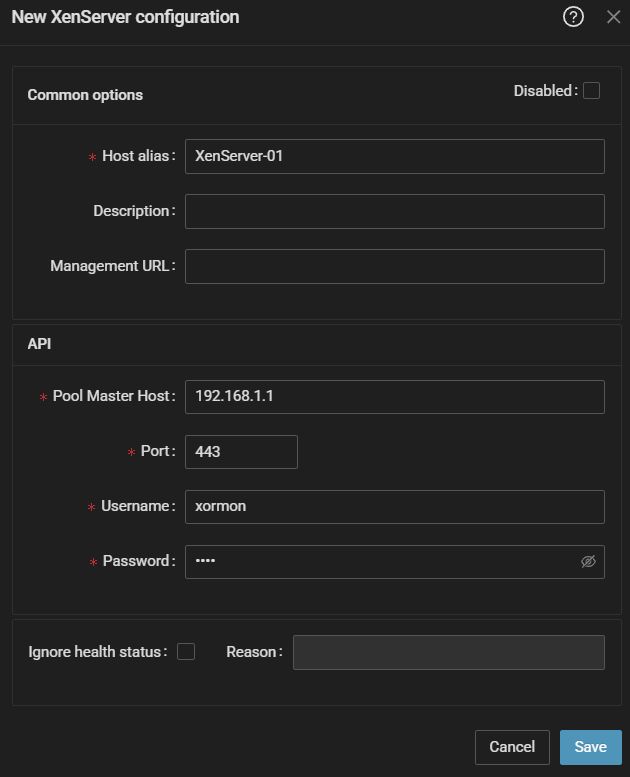Click the Reason input field
The width and height of the screenshot is (630, 777).
pyautogui.click(x=449, y=653)
